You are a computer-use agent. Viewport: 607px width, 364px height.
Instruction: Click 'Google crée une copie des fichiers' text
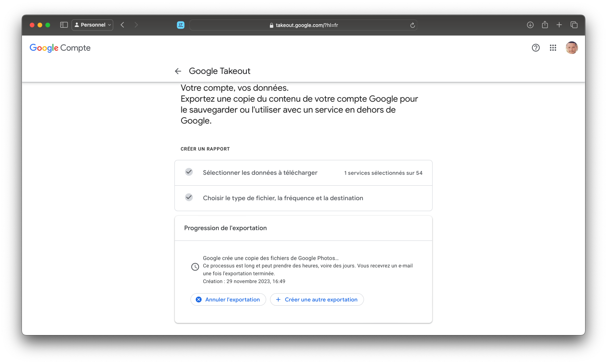(x=271, y=258)
